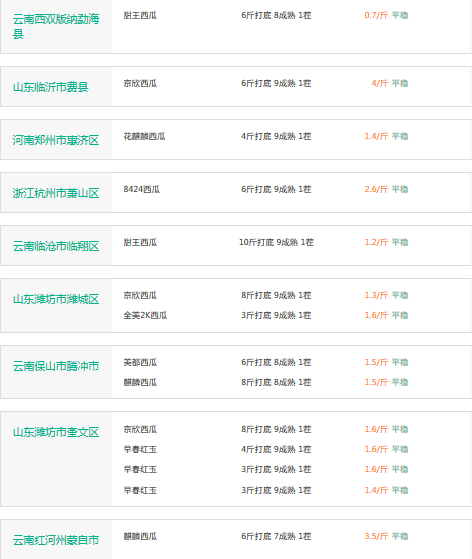Select 美都西瓜 variety in 腾冲市

[140, 362]
